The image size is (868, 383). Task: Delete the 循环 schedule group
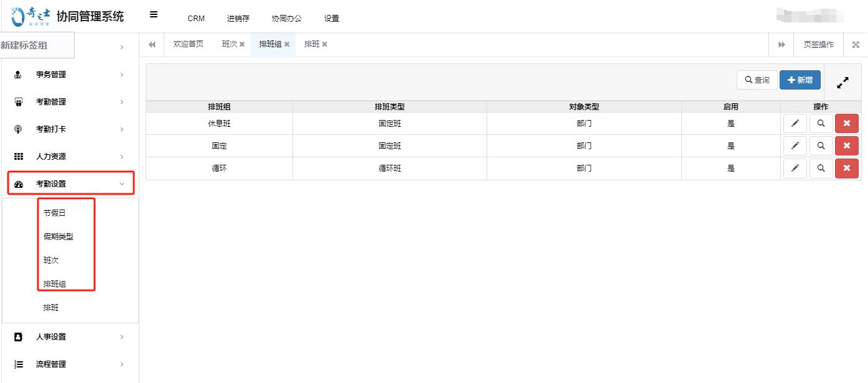[x=847, y=168]
